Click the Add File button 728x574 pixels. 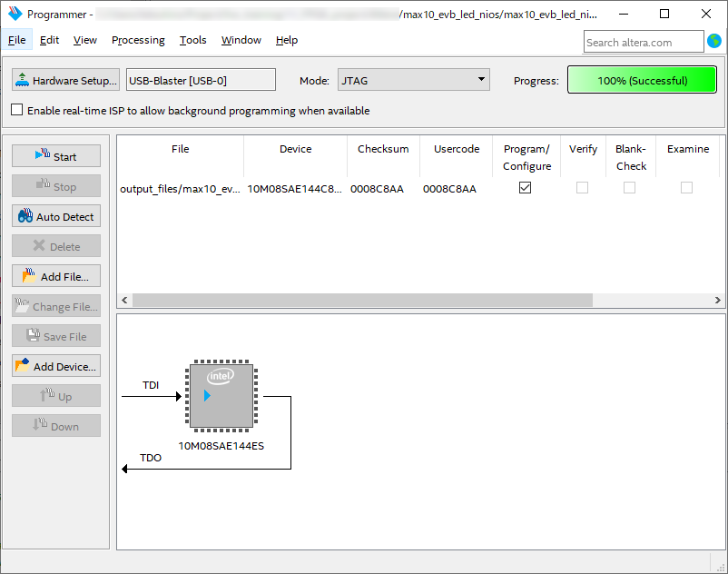tap(56, 276)
